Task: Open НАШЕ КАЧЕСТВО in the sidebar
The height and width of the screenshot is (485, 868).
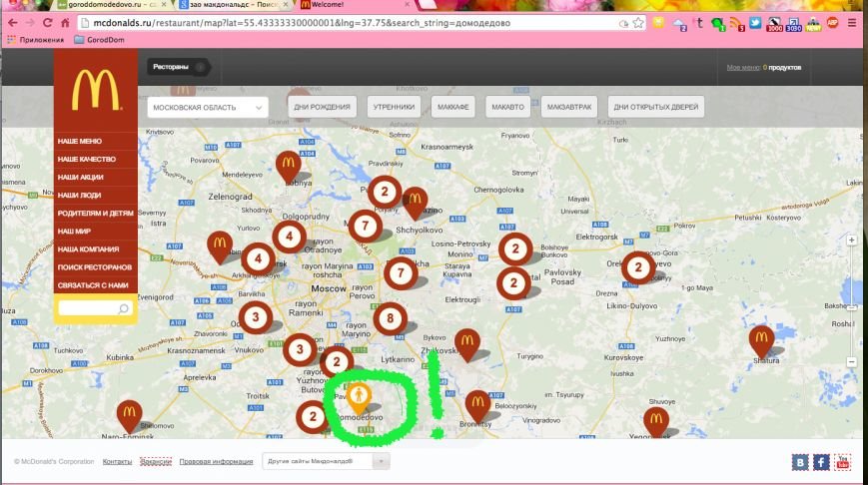Action: (87, 160)
